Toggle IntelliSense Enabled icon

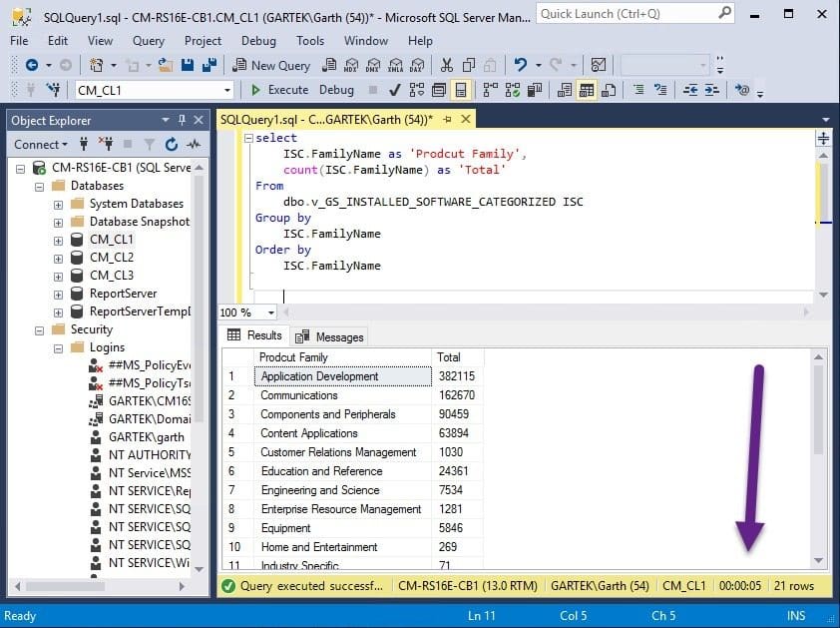pos(461,90)
